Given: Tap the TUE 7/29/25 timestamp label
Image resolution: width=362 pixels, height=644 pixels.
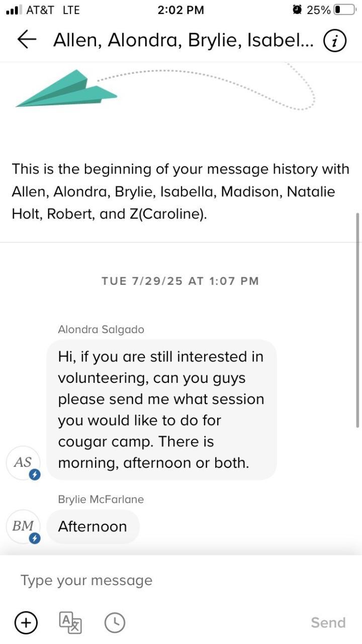Looking at the screenshot, I should (x=180, y=281).
